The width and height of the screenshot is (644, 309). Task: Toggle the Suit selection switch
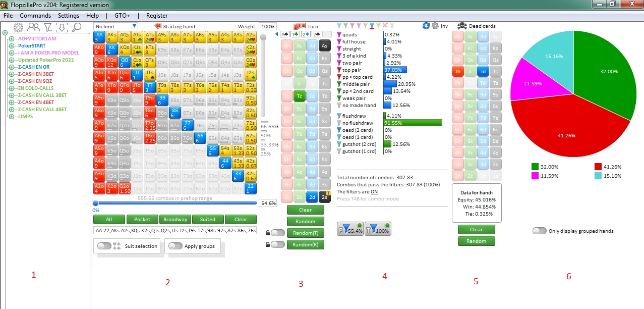point(104,246)
